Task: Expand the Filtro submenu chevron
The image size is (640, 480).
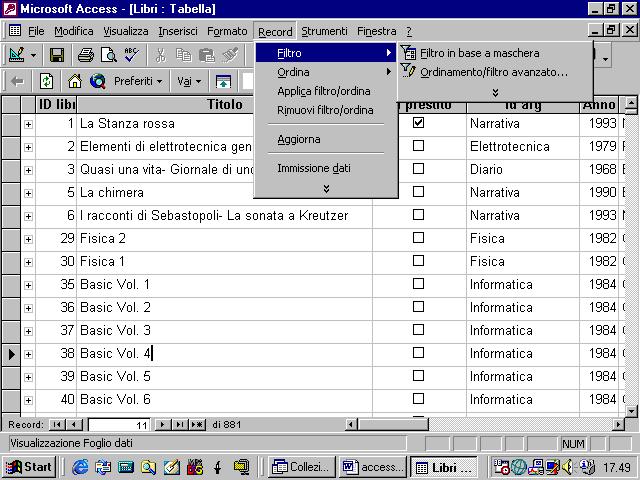Action: (495, 93)
